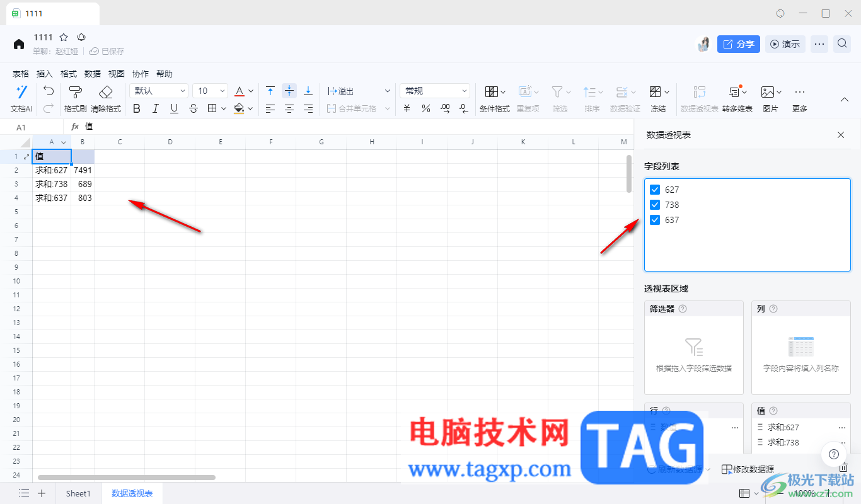
Task: Switch to the Sheet1 tab
Action: [x=78, y=493]
